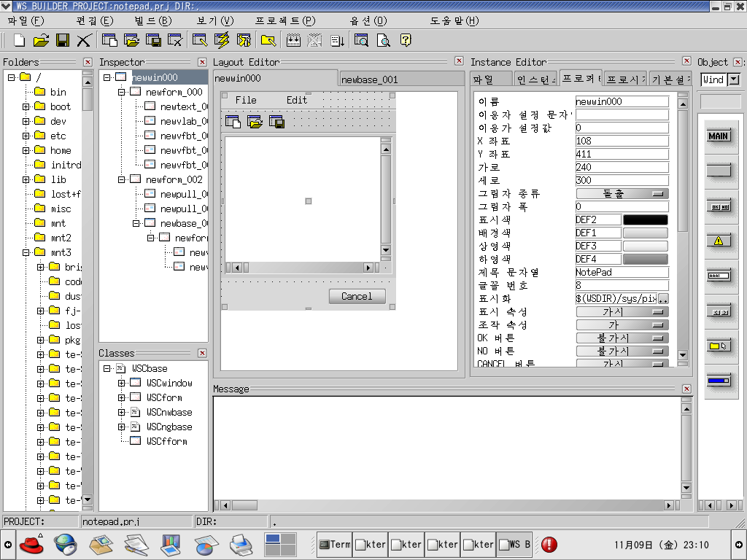
Task: Click the lightning bolt build icon
Action: pos(222,41)
